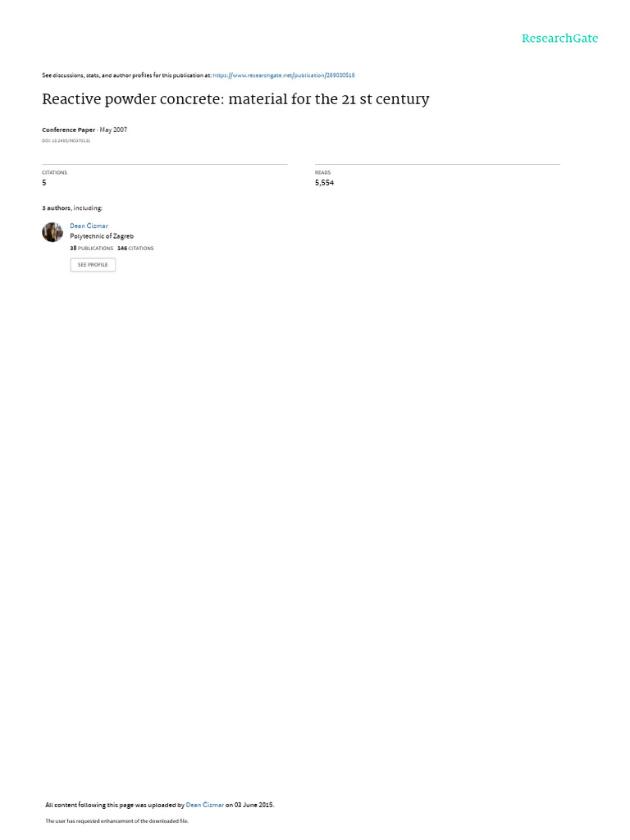Click the '3 authors, including' text

[72, 208]
